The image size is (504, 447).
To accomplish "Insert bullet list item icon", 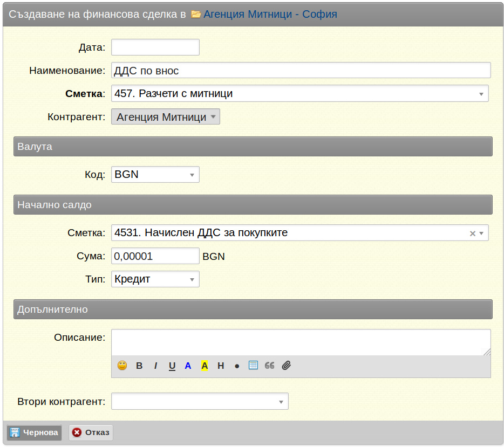I will point(237,366).
